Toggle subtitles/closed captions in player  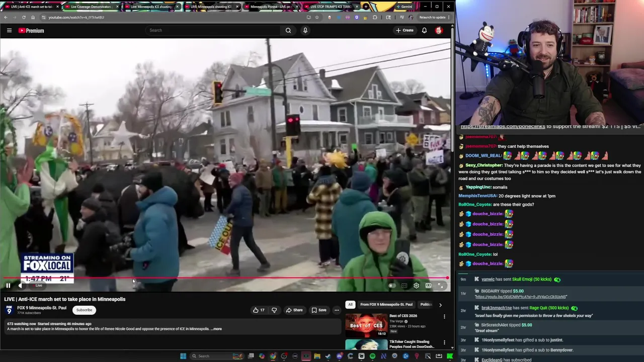point(404,286)
